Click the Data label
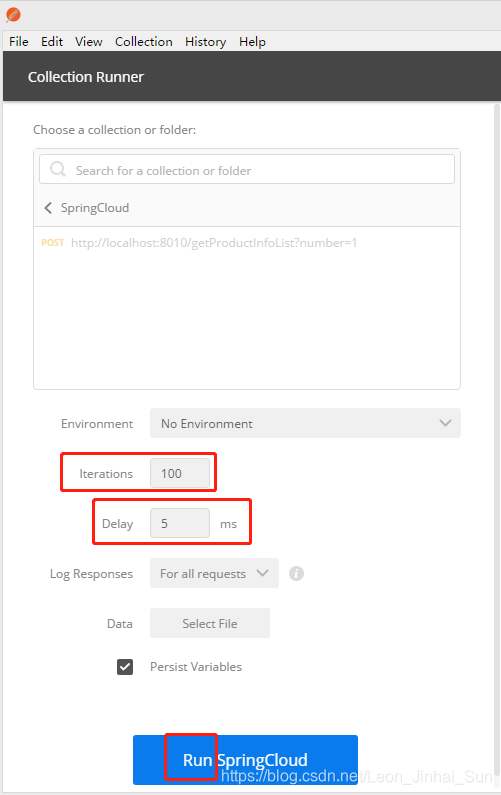Viewport: 501px width, 795px height. (x=120, y=624)
